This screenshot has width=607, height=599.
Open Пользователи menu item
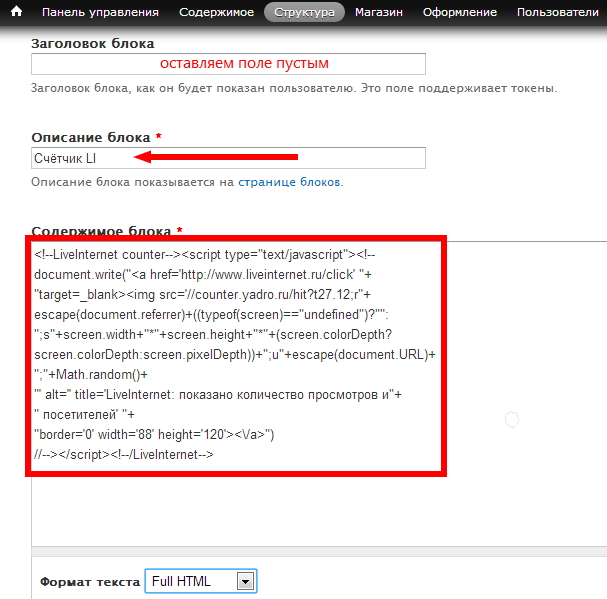[557, 12]
